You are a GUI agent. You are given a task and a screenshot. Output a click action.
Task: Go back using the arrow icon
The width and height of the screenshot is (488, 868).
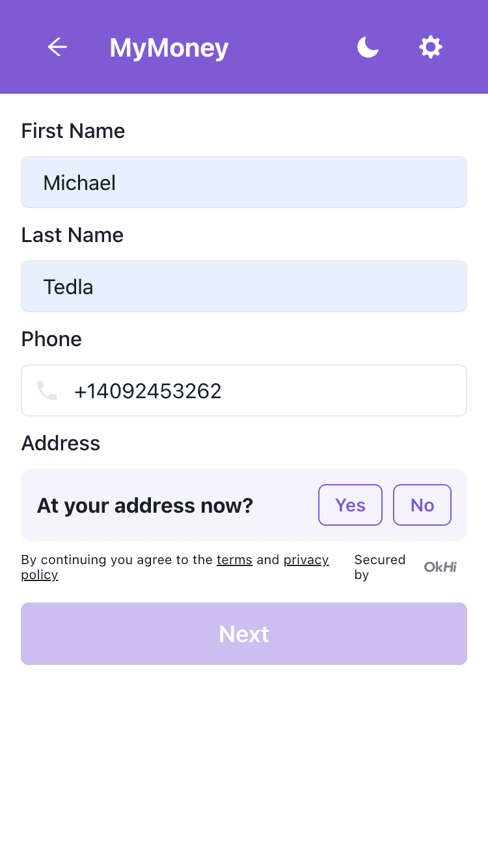(x=57, y=47)
